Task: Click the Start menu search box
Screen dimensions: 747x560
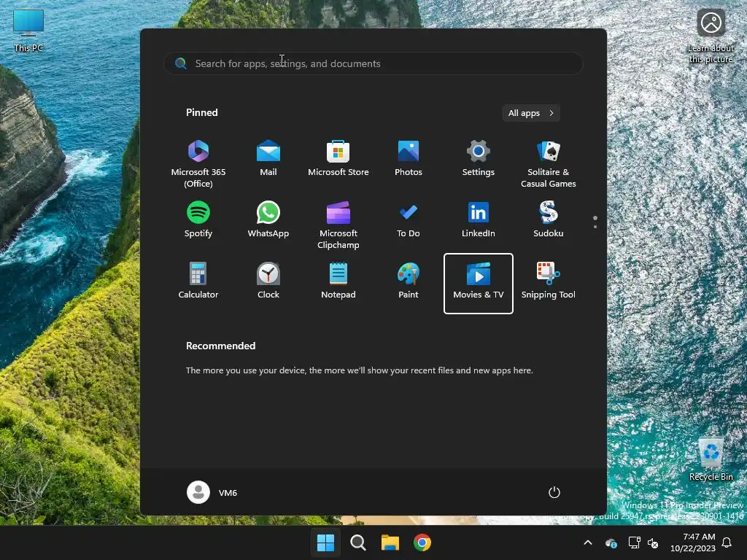Action: 373,63
